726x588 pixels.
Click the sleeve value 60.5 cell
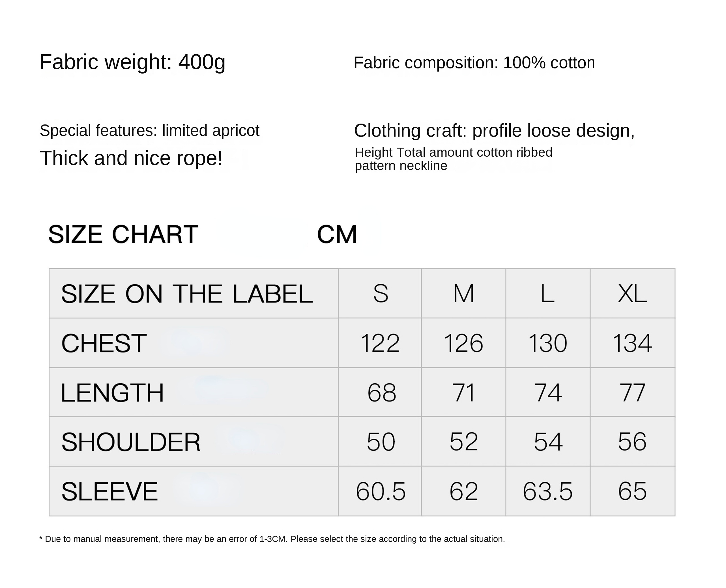380,492
